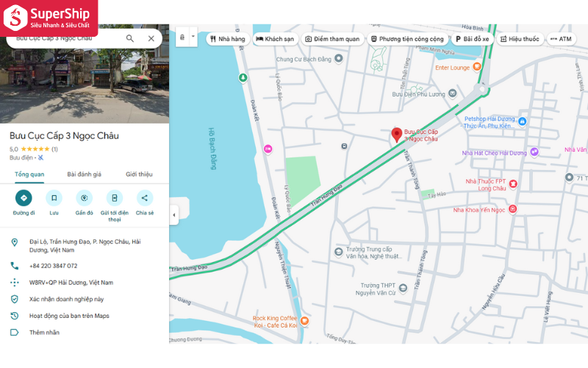Click the Petshop Hải Dương shopping marker
This screenshot has width=588, height=368.
coord(523,121)
